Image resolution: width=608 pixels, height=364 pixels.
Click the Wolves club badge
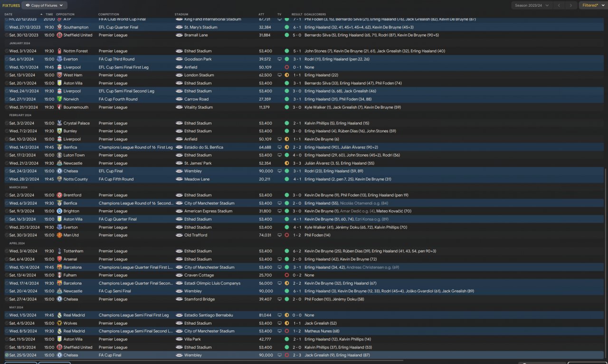coord(59,323)
